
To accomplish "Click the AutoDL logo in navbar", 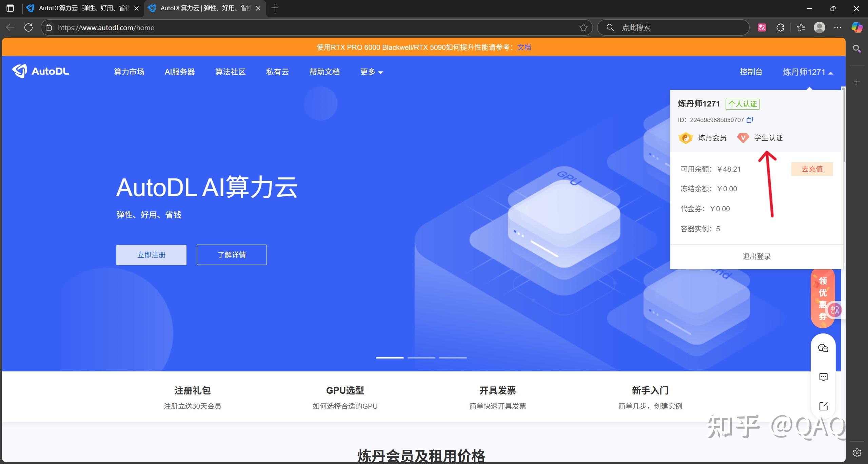I will tap(41, 71).
